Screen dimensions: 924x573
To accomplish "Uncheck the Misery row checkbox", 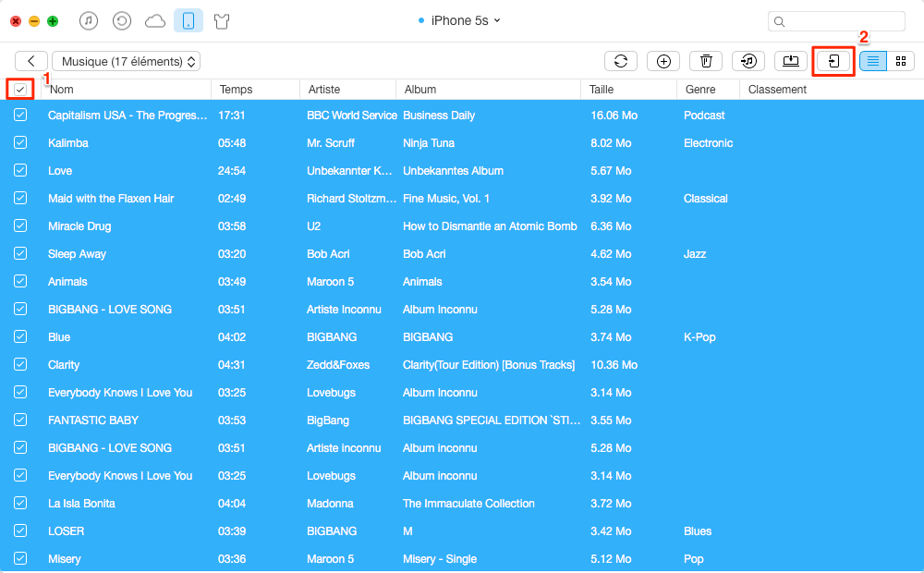I will pos(20,558).
